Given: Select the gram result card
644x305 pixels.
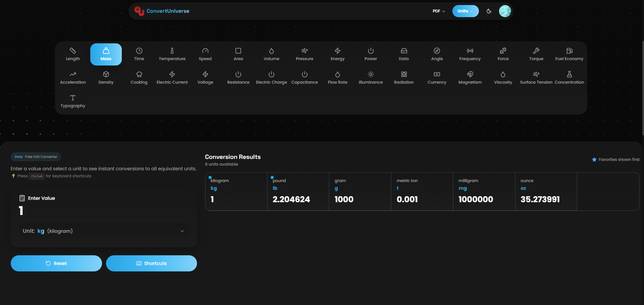Looking at the screenshot, I should 360,191.
